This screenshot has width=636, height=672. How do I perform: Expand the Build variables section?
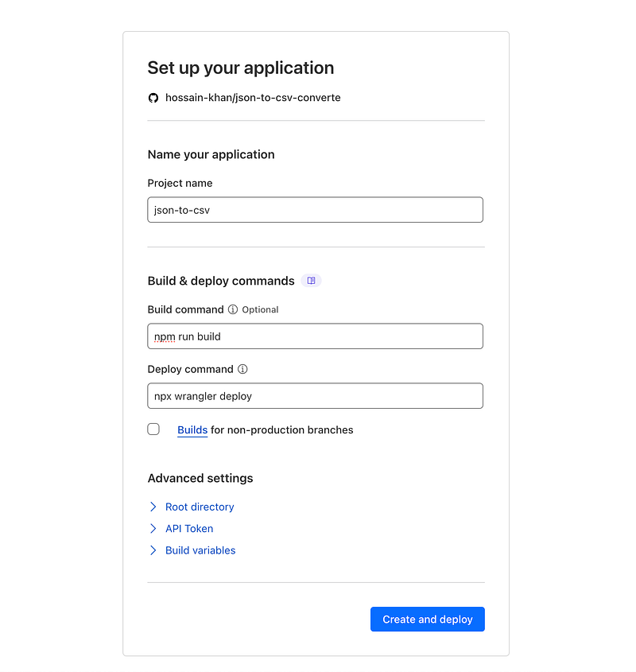[x=200, y=550]
